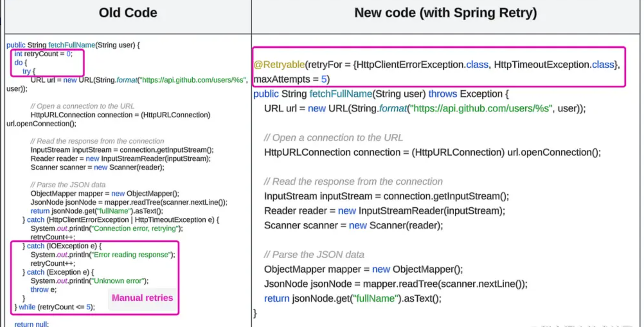Click old code "Reader reader" line
Image resolution: width=644 pixels, height=327 pixels.
(x=121, y=159)
